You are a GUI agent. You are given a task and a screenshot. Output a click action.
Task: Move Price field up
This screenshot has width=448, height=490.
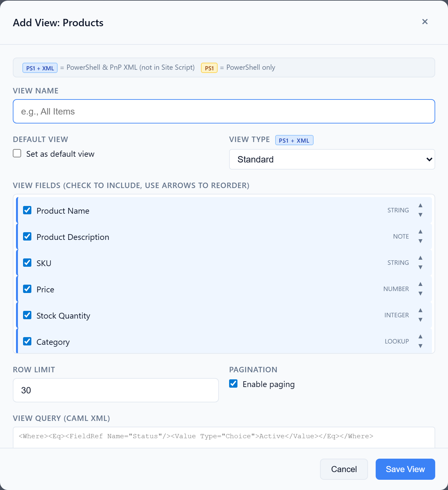(x=420, y=284)
